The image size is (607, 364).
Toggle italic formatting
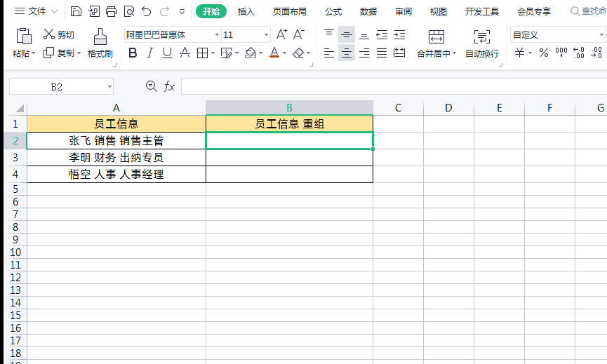149,53
